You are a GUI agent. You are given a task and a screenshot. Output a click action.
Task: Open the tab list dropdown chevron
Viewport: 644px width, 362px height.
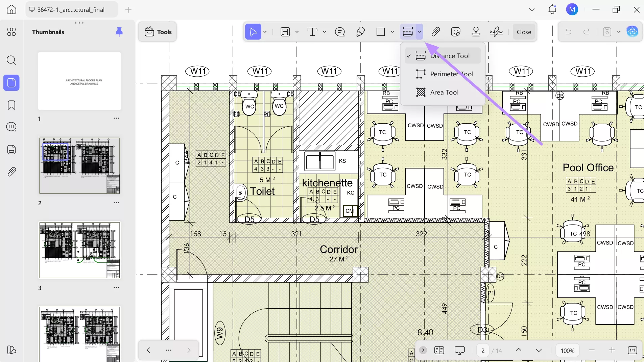click(532, 9)
